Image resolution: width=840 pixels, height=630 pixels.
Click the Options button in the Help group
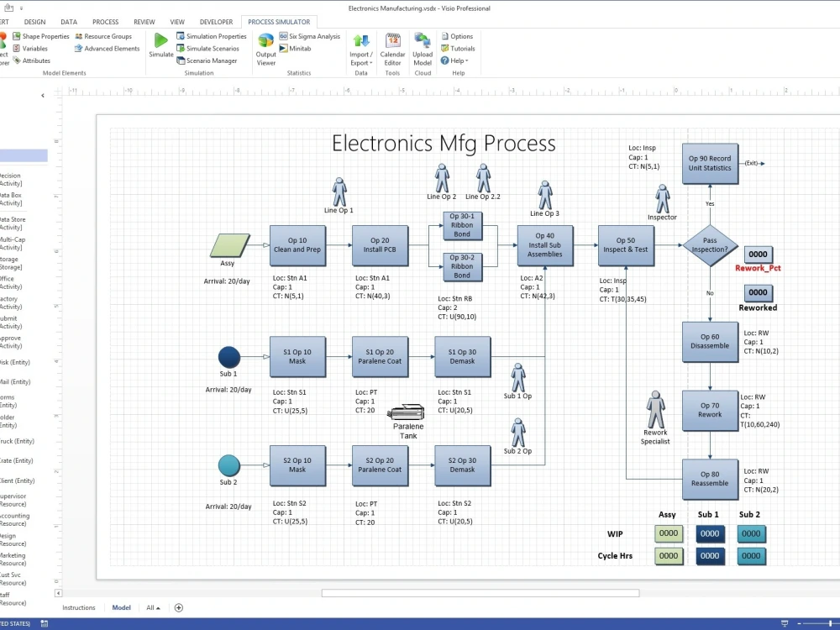click(459, 36)
